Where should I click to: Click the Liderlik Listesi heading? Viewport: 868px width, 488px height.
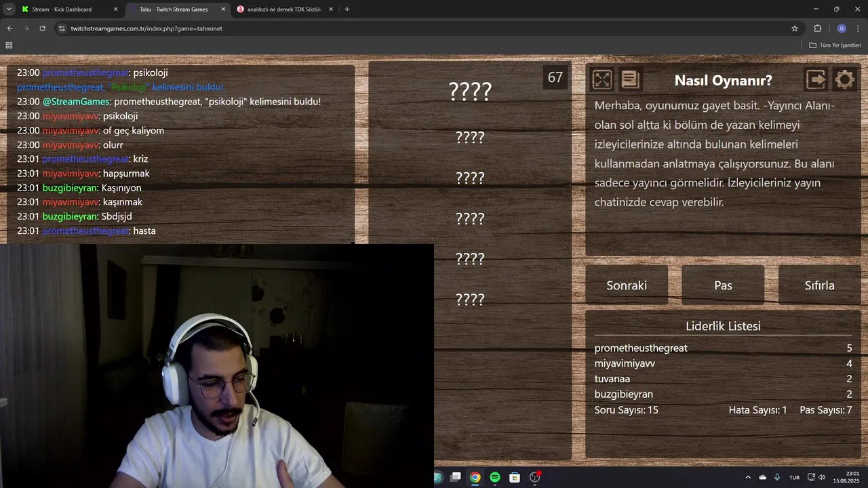(x=723, y=326)
